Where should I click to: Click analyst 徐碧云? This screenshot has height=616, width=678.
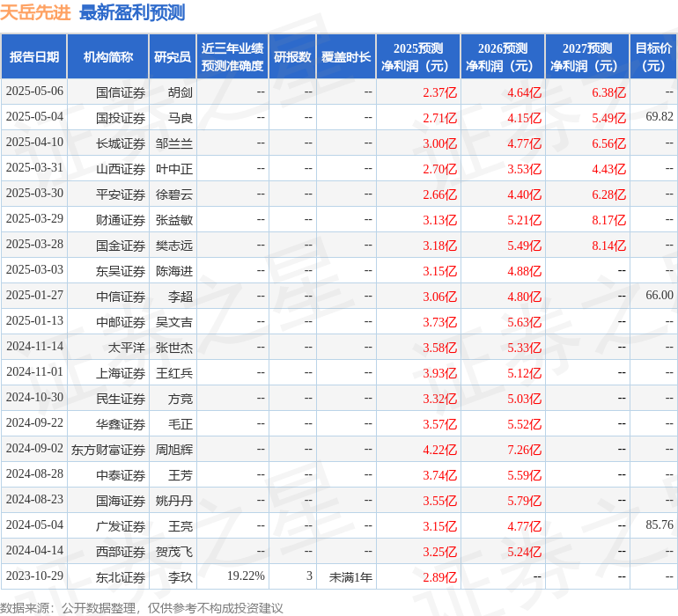[x=173, y=194]
